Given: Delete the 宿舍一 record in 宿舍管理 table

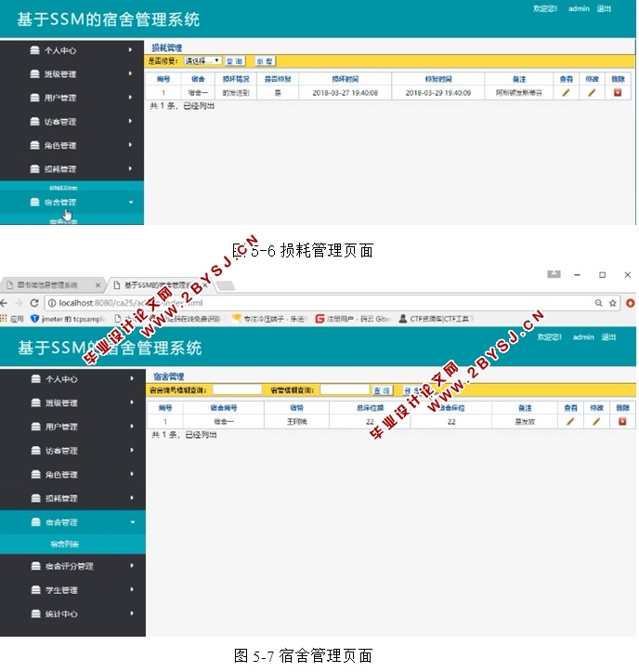Looking at the screenshot, I should click(622, 422).
